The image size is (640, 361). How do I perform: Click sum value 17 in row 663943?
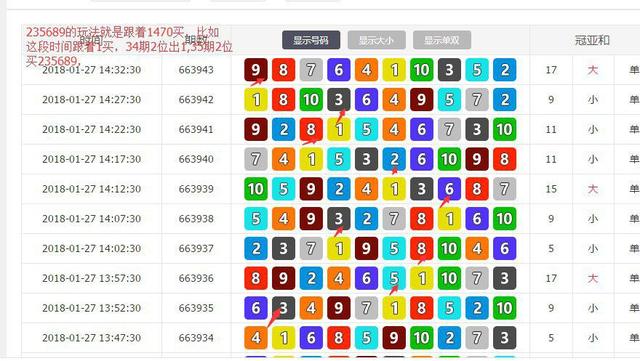click(x=551, y=70)
